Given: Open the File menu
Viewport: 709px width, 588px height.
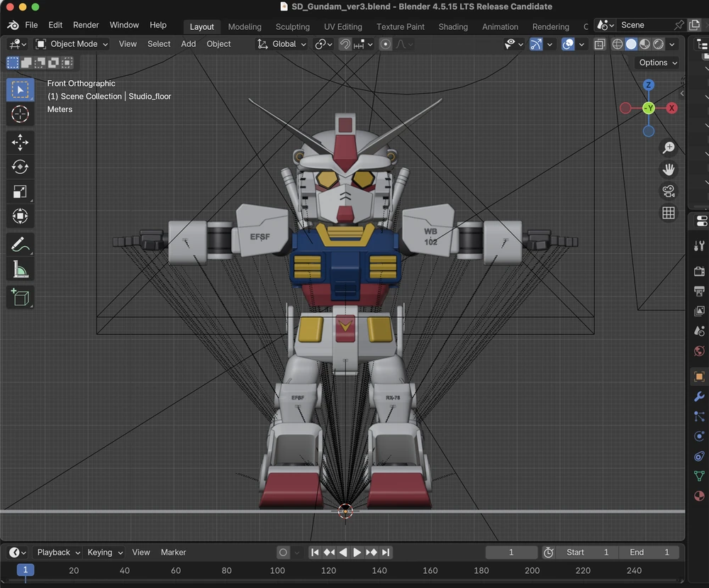Looking at the screenshot, I should point(31,25).
